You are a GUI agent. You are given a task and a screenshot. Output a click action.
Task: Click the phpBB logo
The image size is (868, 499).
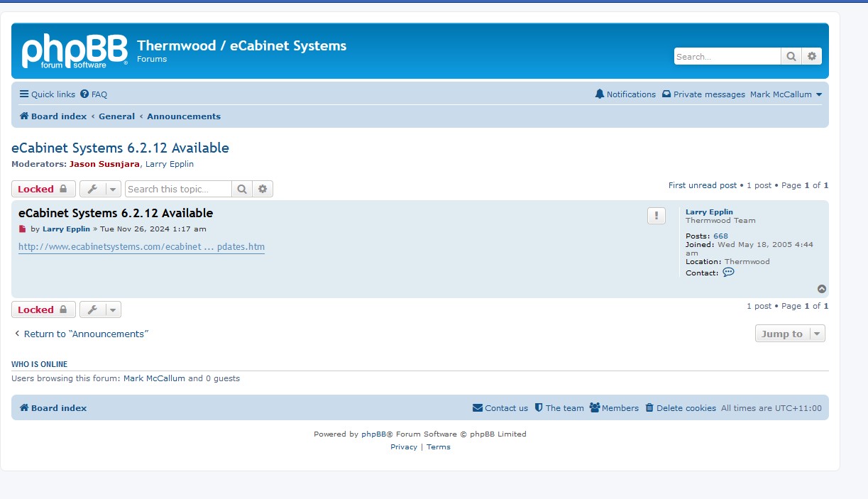pyautogui.click(x=74, y=51)
